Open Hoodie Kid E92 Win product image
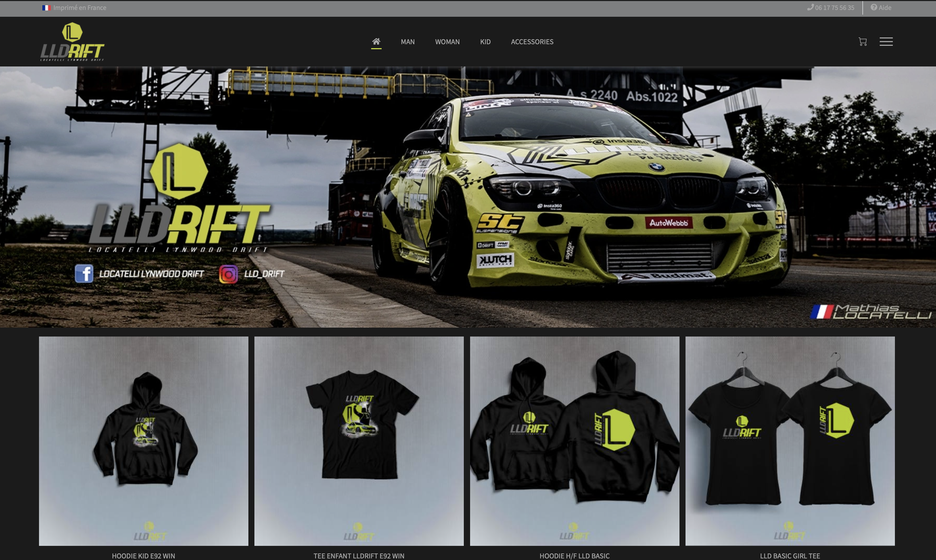The image size is (936, 560). coord(143,441)
